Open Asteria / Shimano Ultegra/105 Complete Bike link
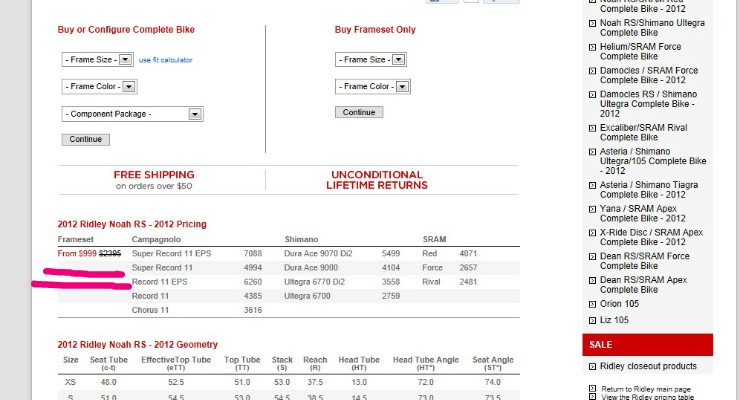This screenshot has height=400, width=740. pos(653,161)
